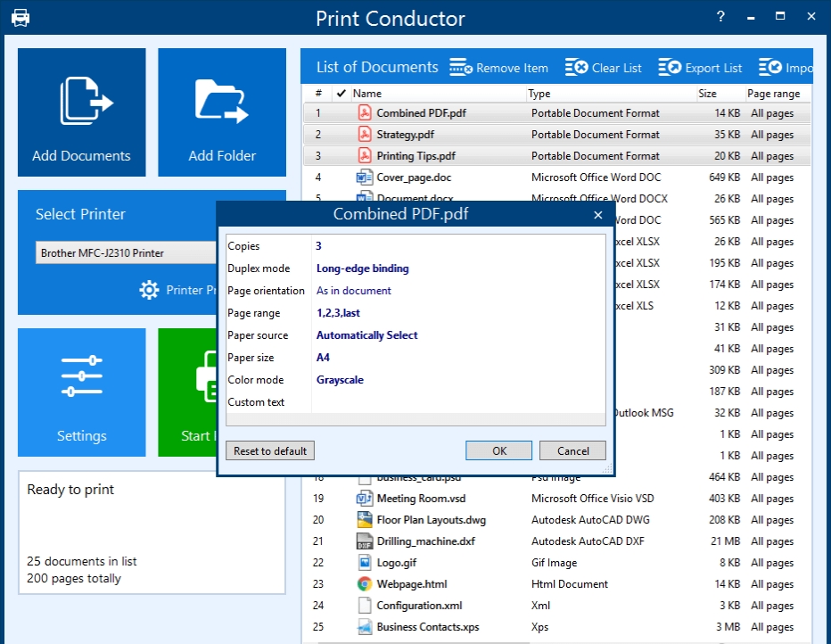
Task: Click the Export List toolbar icon
Action: [670, 68]
